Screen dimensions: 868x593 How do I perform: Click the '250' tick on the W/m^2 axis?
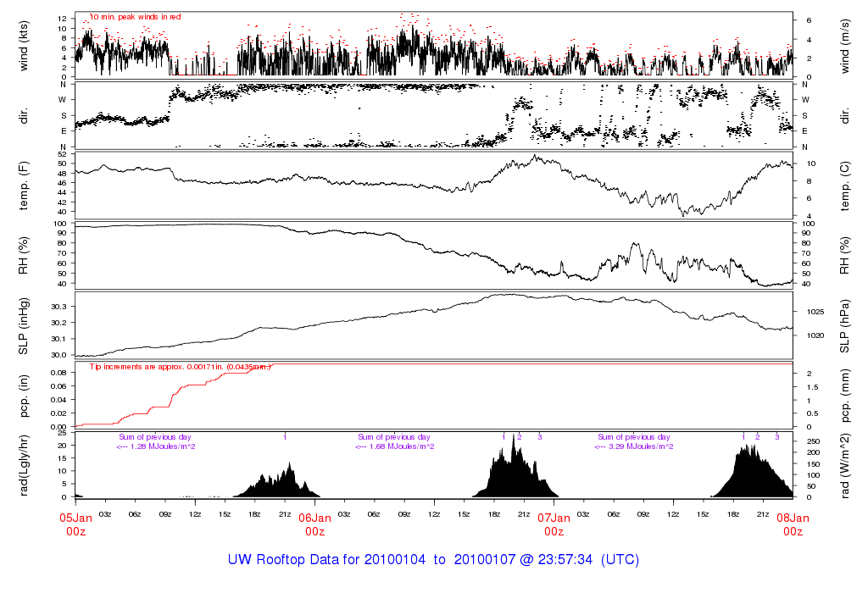[813, 441]
